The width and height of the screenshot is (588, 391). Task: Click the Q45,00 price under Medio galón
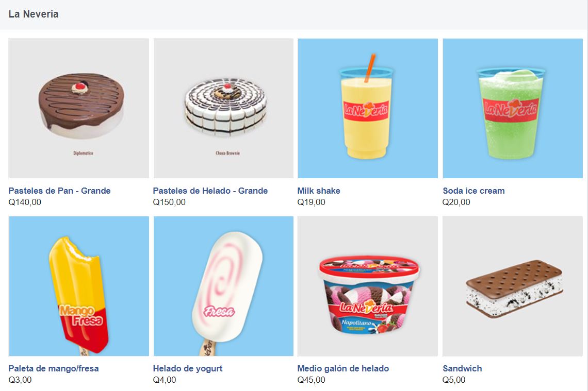pyautogui.click(x=311, y=380)
